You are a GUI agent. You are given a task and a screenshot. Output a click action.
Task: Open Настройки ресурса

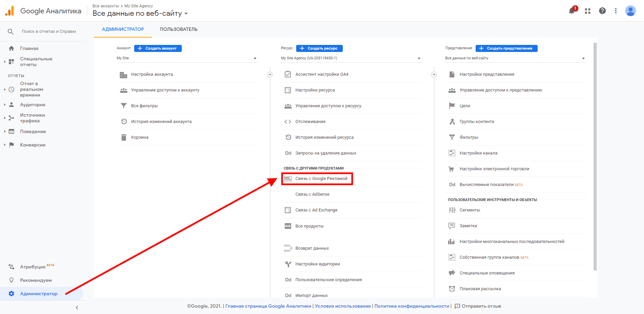(x=315, y=90)
